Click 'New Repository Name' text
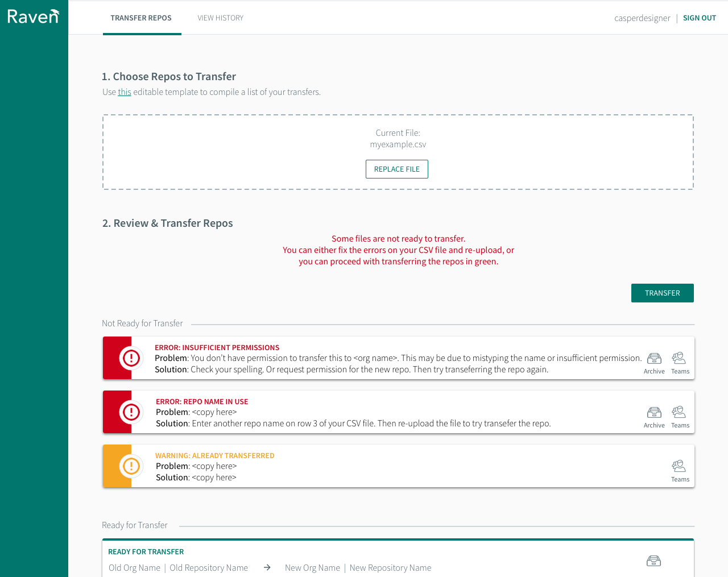 (391, 568)
